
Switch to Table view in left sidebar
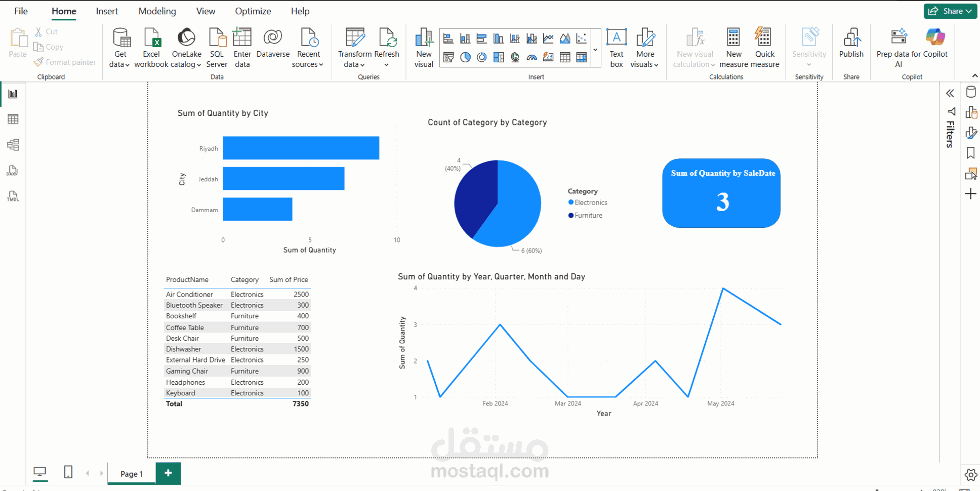point(13,119)
